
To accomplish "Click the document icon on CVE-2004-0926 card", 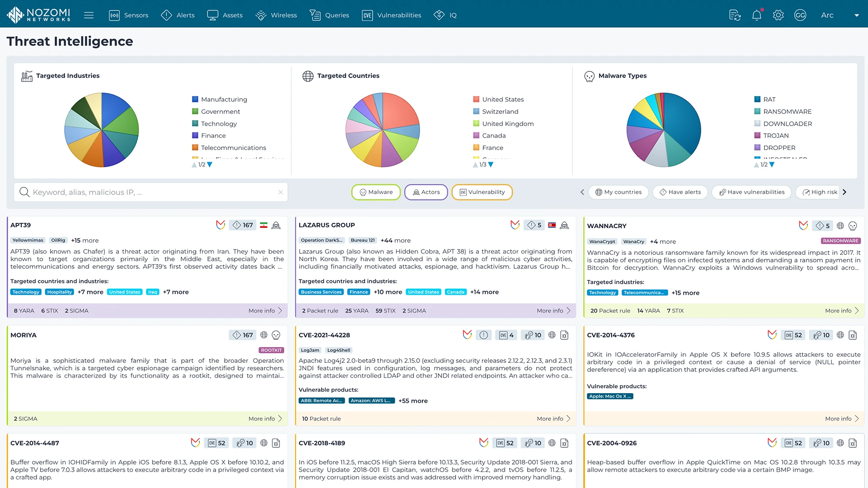I will click(853, 443).
